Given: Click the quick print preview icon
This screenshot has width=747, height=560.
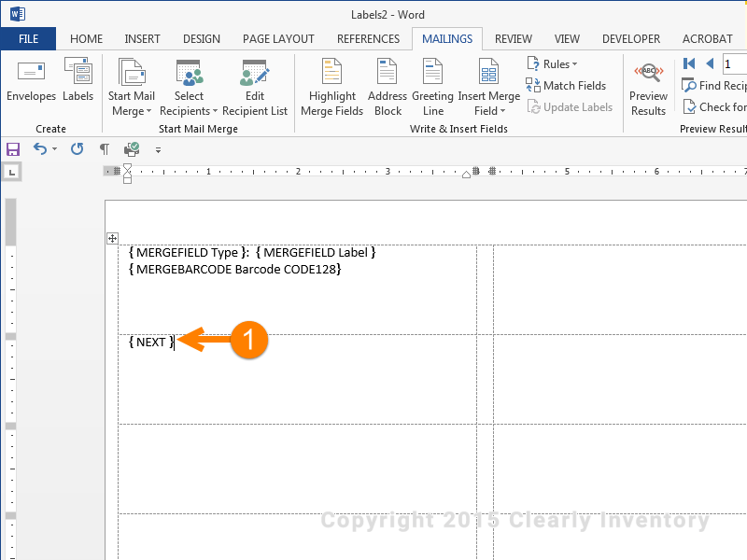Looking at the screenshot, I should (x=132, y=149).
